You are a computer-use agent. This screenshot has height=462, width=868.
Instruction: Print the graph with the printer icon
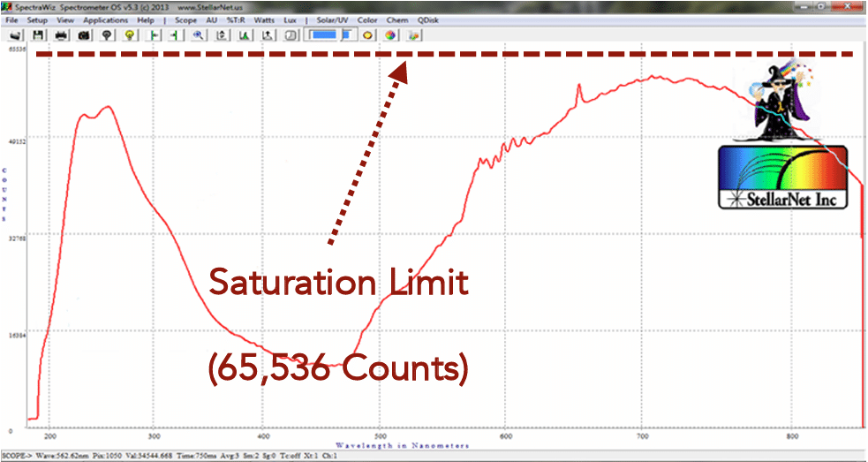(x=62, y=35)
